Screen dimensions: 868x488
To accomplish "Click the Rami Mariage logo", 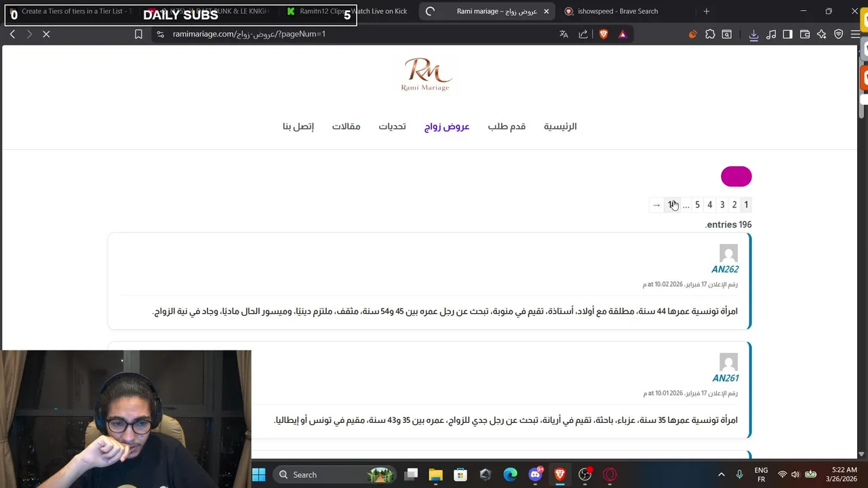I will [426, 75].
